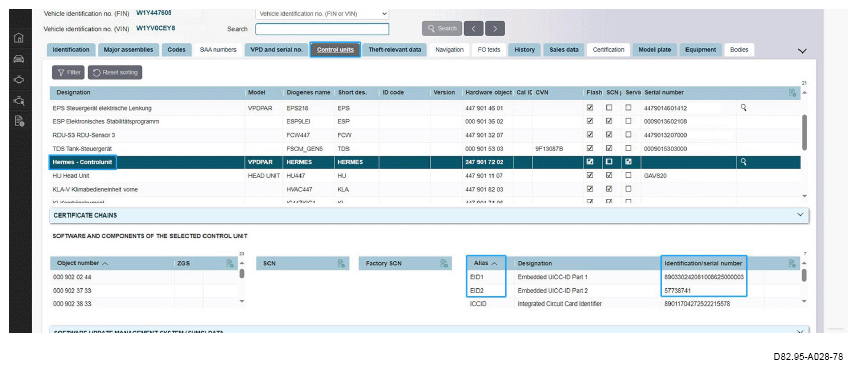Click the Search button

(x=442, y=28)
